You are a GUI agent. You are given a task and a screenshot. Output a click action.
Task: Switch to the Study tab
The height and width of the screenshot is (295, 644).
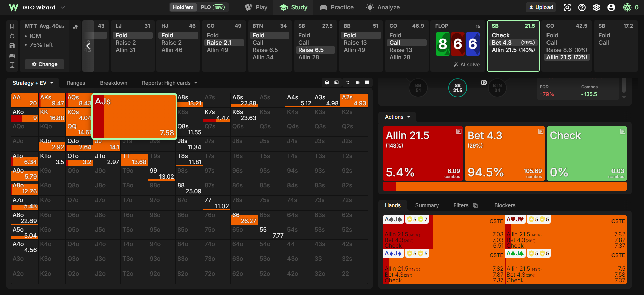point(294,7)
